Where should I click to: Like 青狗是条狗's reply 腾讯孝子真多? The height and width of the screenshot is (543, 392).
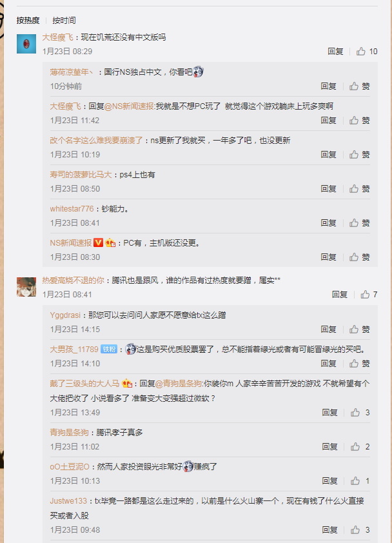tap(360, 447)
